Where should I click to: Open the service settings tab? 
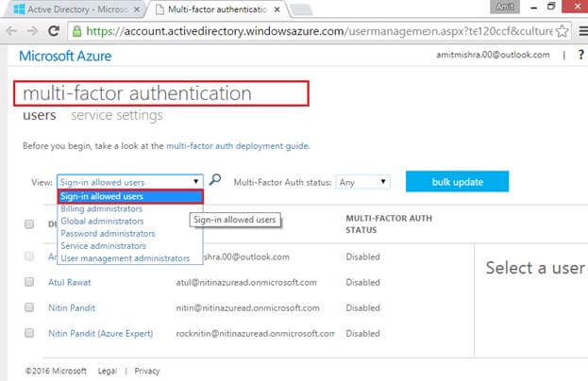pos(117,115)
